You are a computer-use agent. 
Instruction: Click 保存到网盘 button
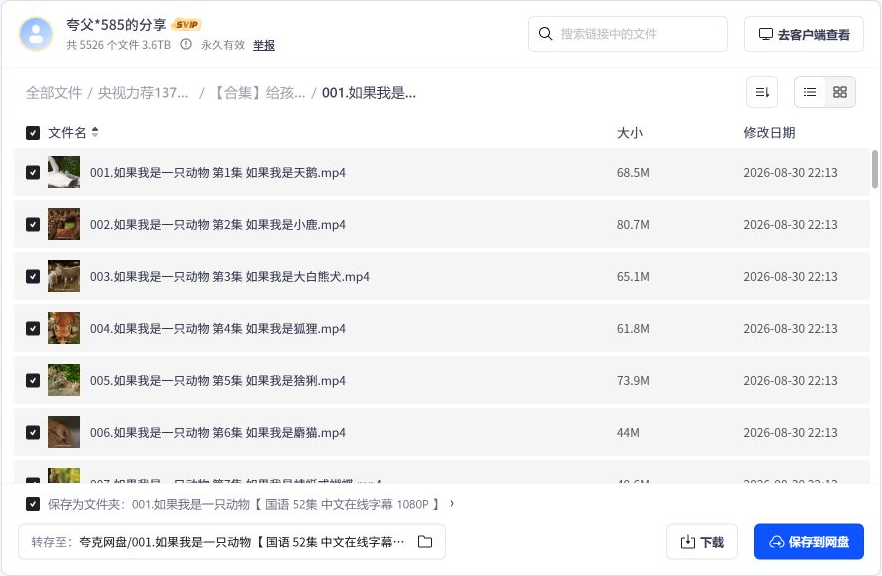click(809, 542)
